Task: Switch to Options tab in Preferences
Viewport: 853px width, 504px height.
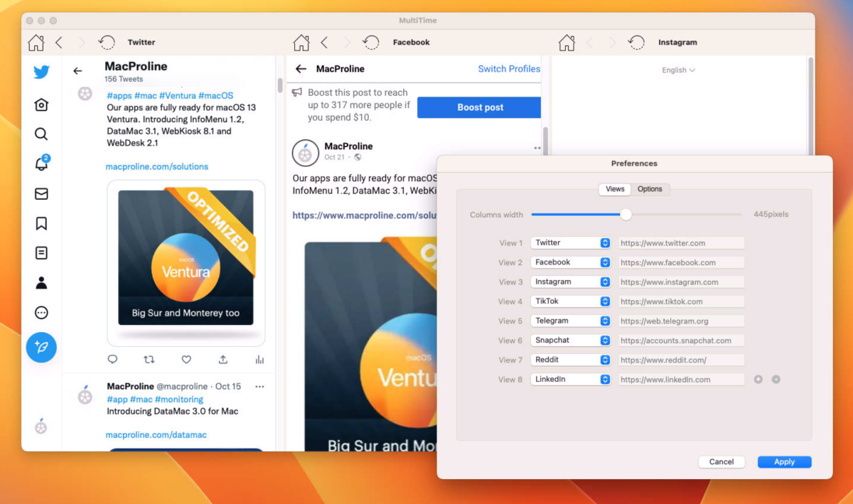Action: tap(650, 189)
